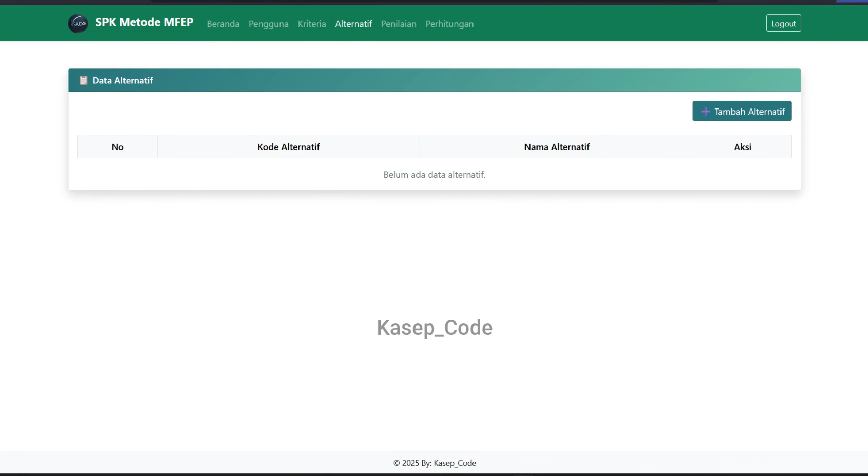Navigate to Kriteria page
868x476 pixels.
(x=312, y=24)
